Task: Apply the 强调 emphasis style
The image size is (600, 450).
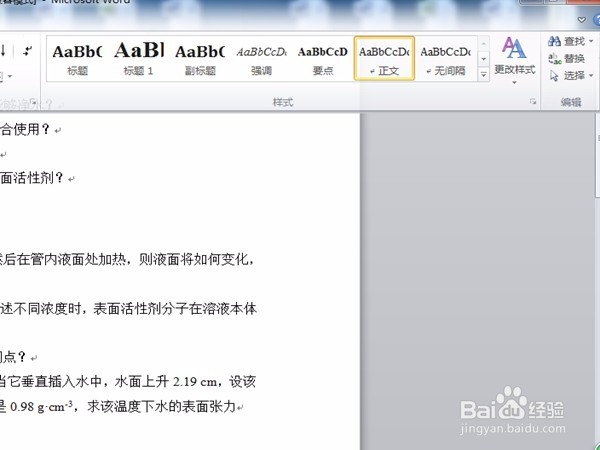Action: tap(261, 59)
